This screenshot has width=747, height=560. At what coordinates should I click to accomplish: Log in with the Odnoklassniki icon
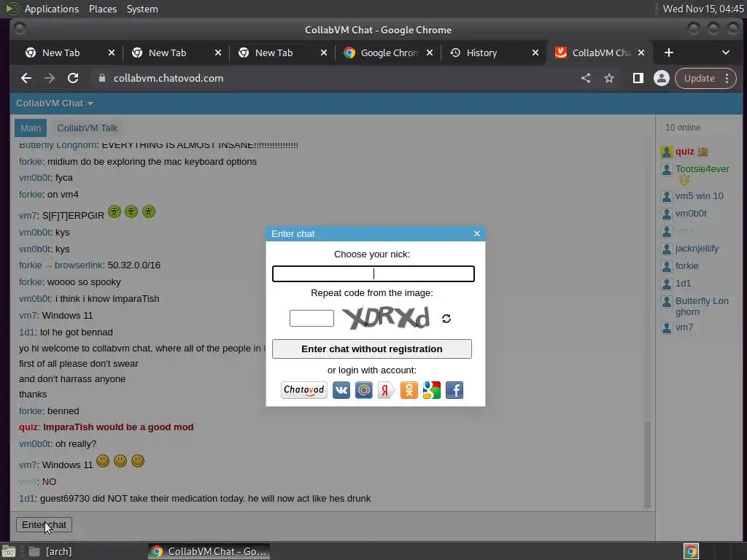click(x=409, y=390)
